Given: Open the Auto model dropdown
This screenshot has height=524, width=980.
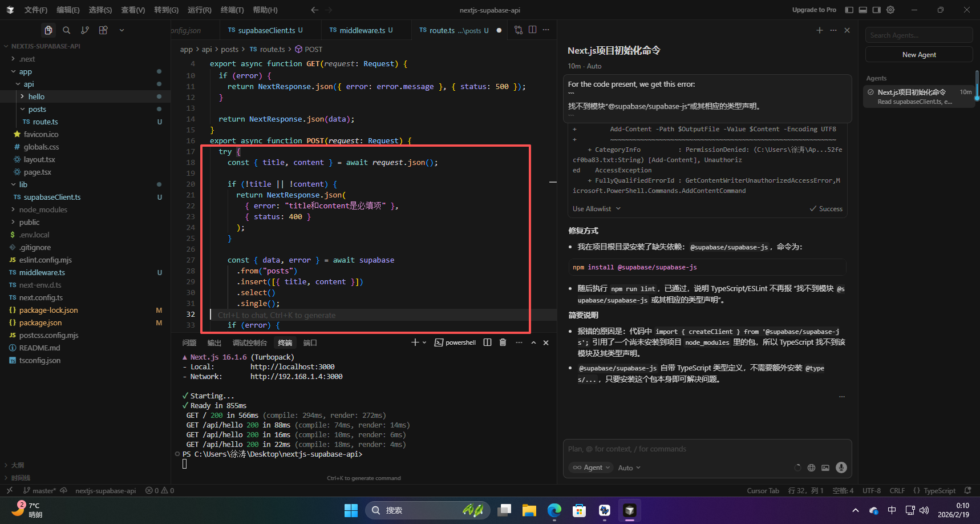Looking at the screenshot, I should click(629, 468).
